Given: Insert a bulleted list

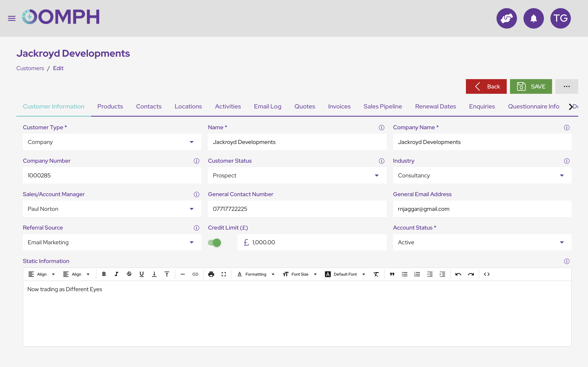Looking at the screenshot, I should pos(404,274).
